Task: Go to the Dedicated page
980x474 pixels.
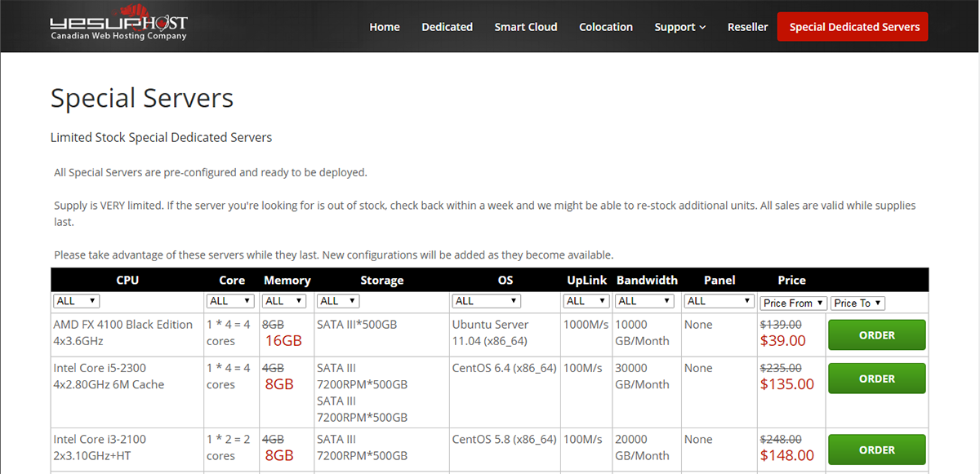Action: 447,27
